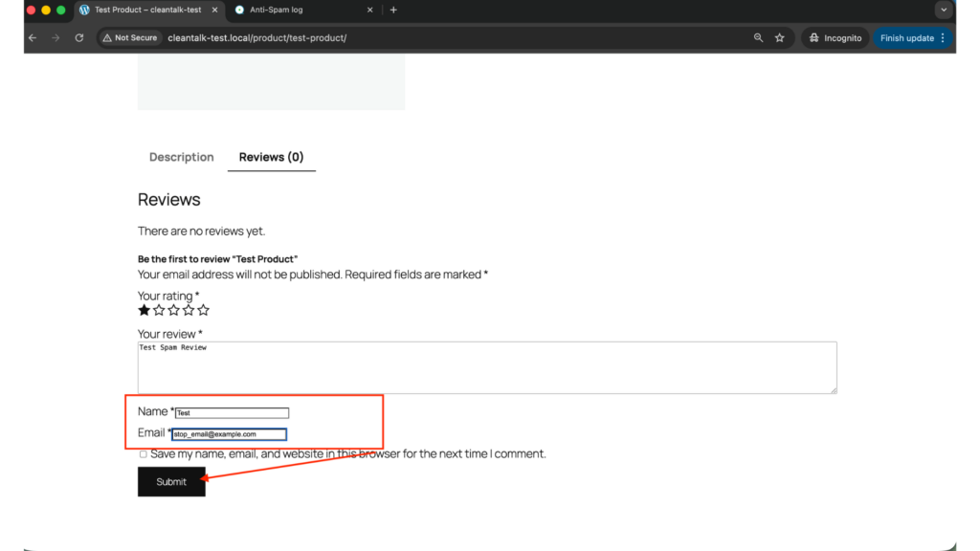980x551 pixels.
Task: Click the Finish update button
Action: pyautogui.click(x=907, y=37)
